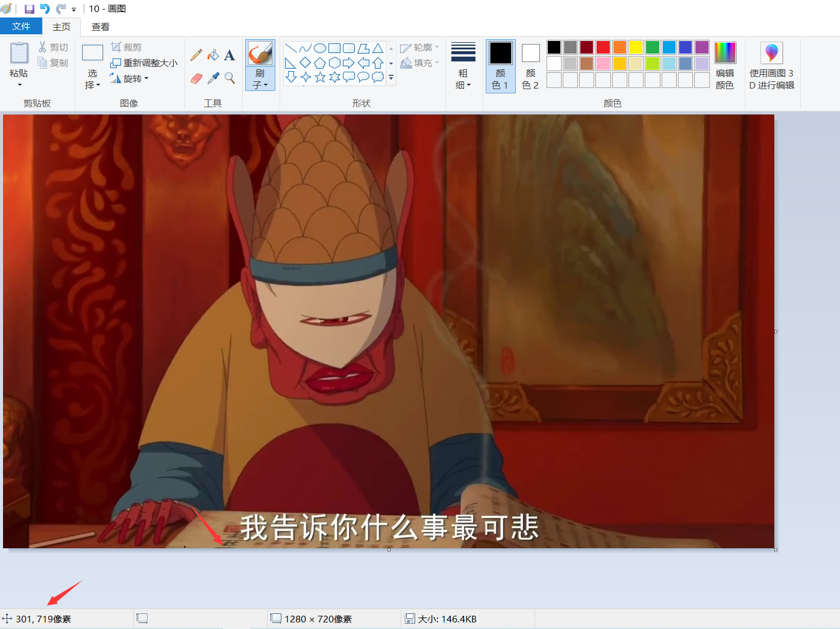Open Edit with Paint 3D
The width and height of the screenshot is (840, 629).
click(x=772, y=66)
